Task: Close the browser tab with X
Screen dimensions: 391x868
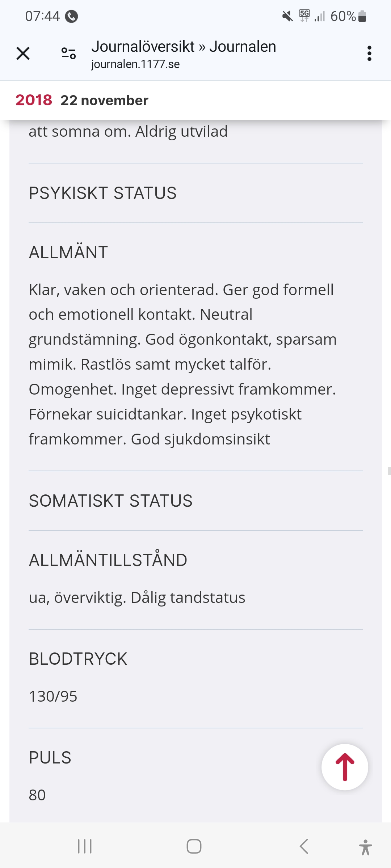Action: (23, 54)
